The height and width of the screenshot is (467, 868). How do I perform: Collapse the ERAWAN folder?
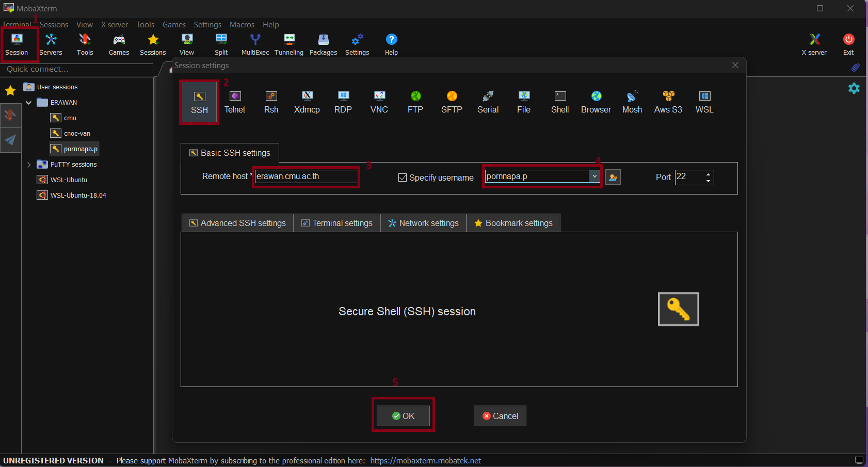[x=29, y=103]
